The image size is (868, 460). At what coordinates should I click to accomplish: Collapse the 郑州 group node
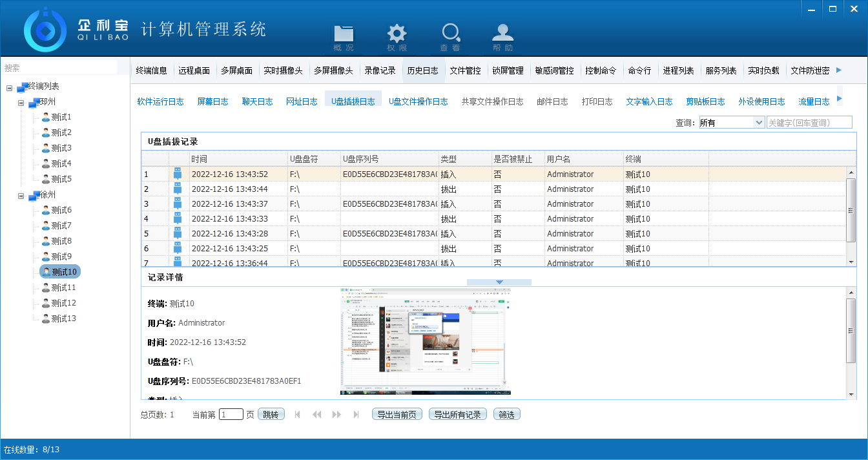[x=21, y=102]
